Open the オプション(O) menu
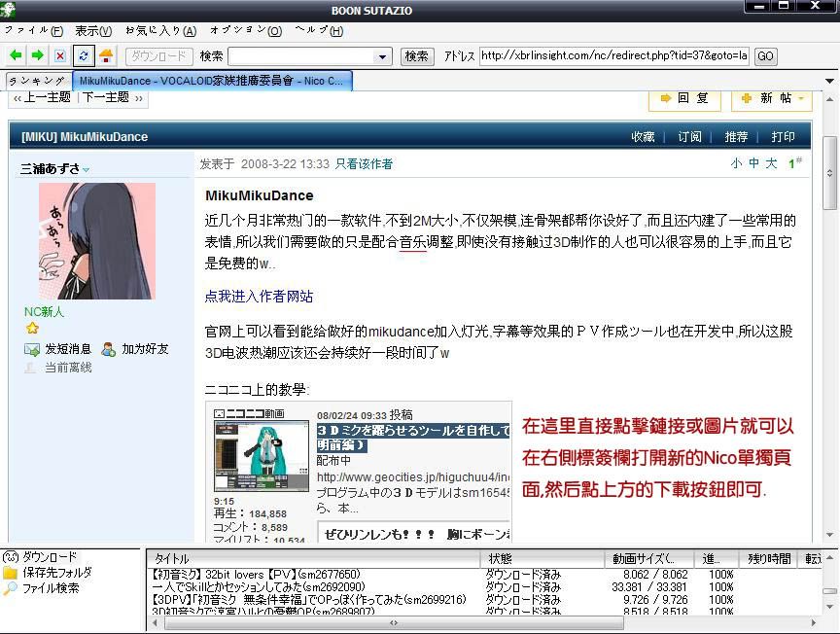 245,30
